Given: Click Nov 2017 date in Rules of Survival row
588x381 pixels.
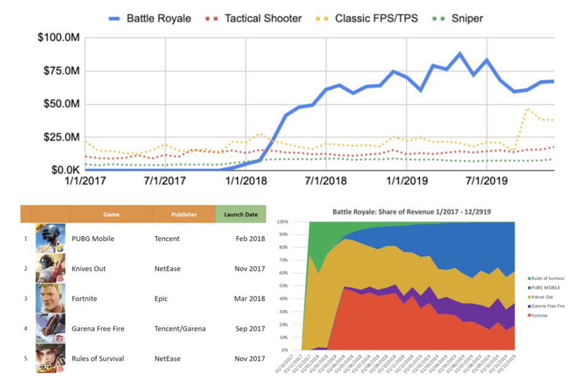Looking at the screenshot, I should tap(250, 358).
